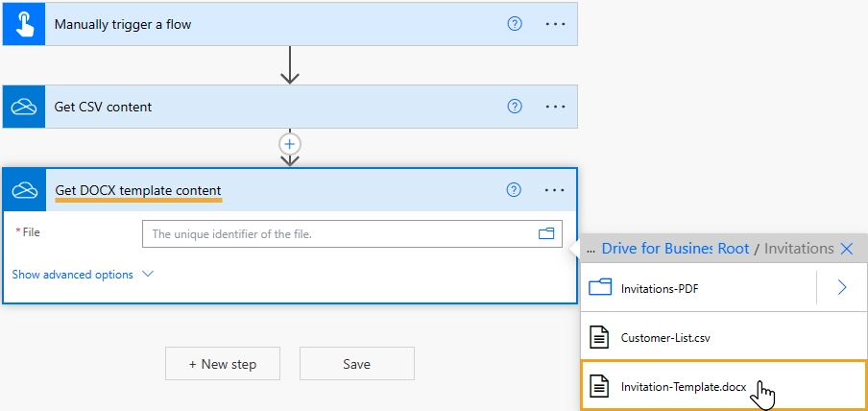This screenshot has height=411, width=868.
Task: Open help for Get DOCX template content
Action: [514, 190]
